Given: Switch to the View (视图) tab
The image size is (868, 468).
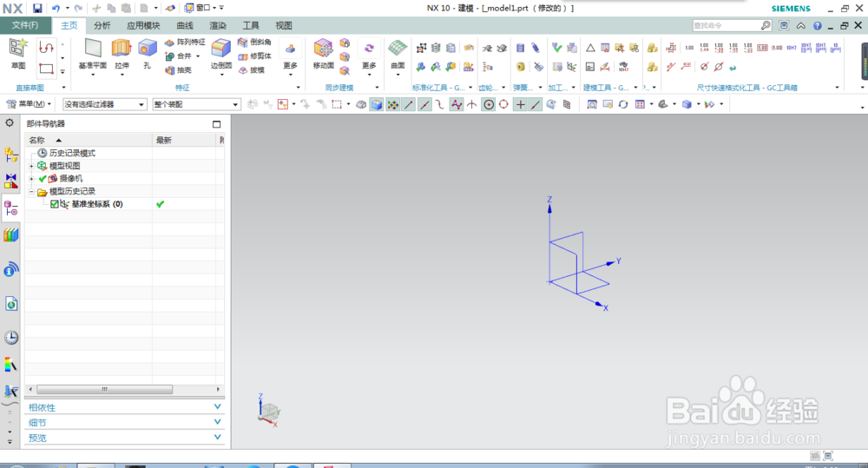Looking at the screenshot, I should [x=284, y=25].
